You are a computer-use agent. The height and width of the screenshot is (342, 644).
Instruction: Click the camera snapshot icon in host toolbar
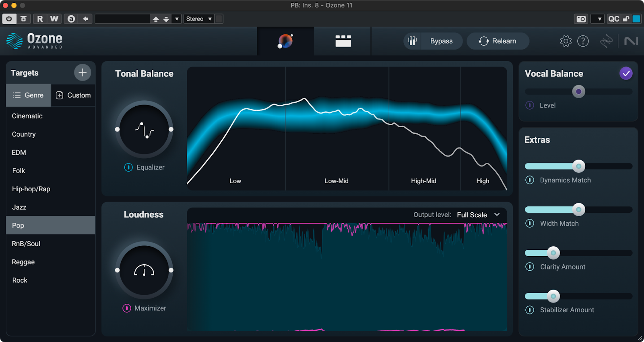coord(581,19)
